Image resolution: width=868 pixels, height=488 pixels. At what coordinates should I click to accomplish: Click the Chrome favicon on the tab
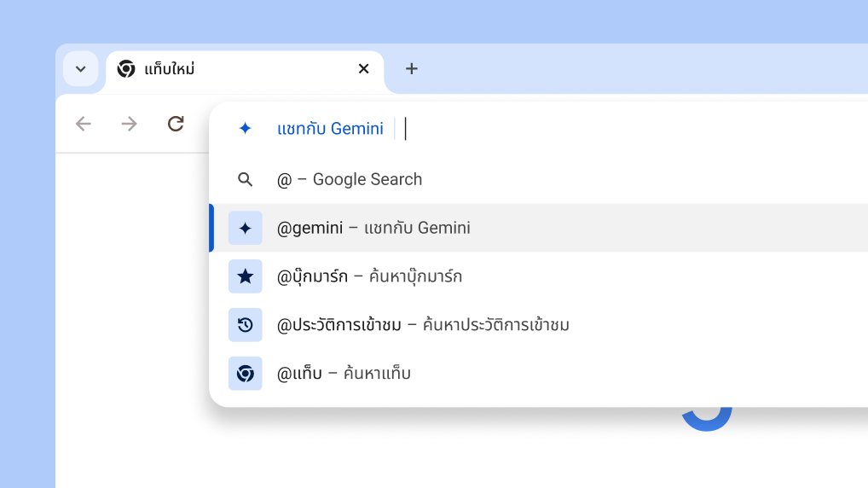126,69
